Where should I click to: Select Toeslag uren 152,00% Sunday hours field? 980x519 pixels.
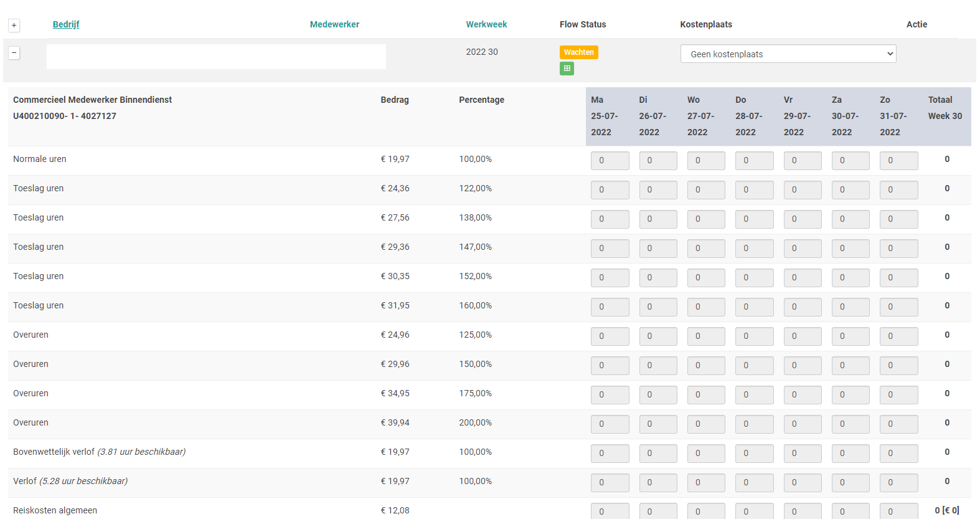pos(898,278)
